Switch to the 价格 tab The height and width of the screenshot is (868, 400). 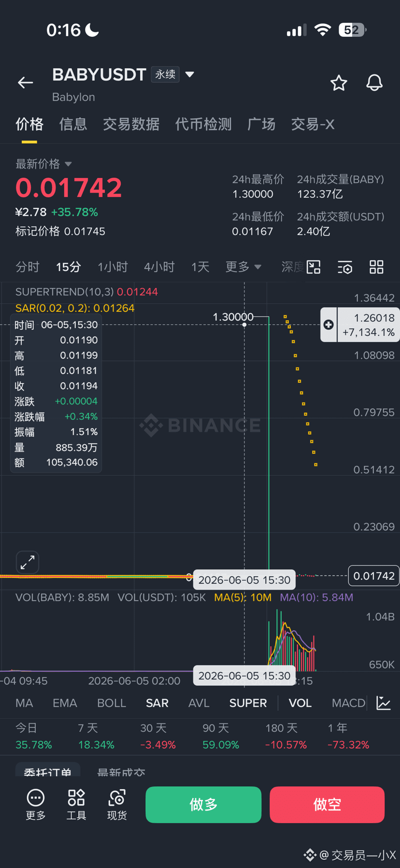(29, 124)
